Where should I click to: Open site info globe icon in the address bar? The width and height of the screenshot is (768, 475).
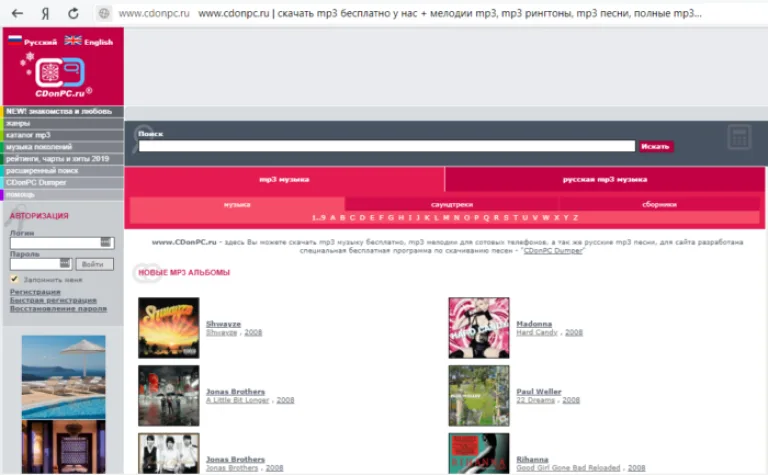(104, 14)
